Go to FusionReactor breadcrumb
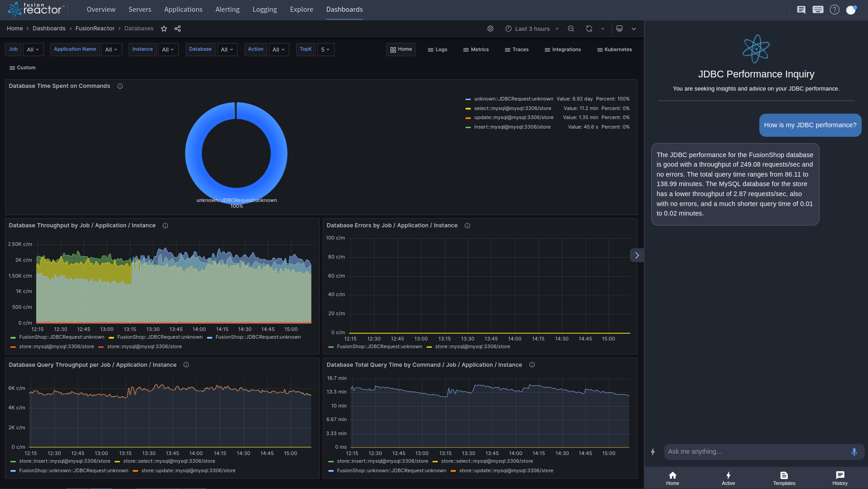 click(x=95, y=29)
